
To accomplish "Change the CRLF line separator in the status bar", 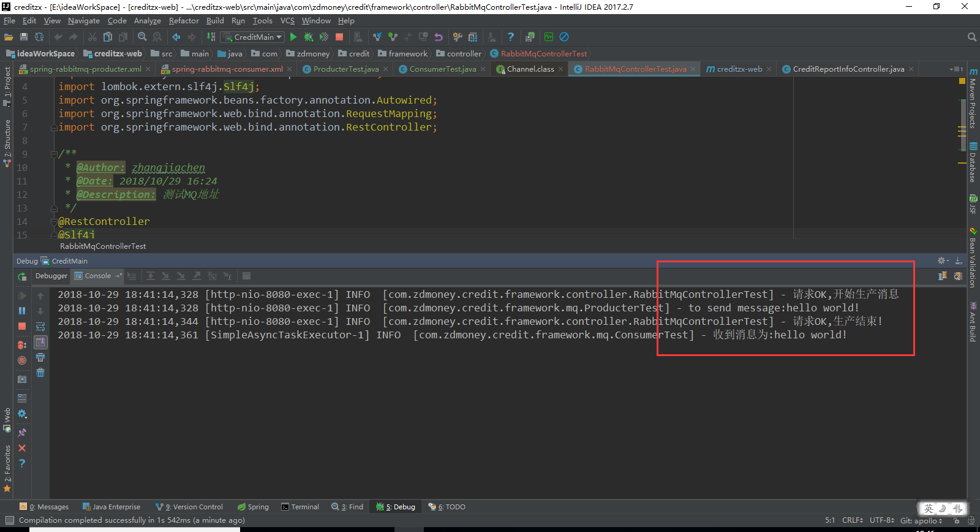I will pos(853,520).
